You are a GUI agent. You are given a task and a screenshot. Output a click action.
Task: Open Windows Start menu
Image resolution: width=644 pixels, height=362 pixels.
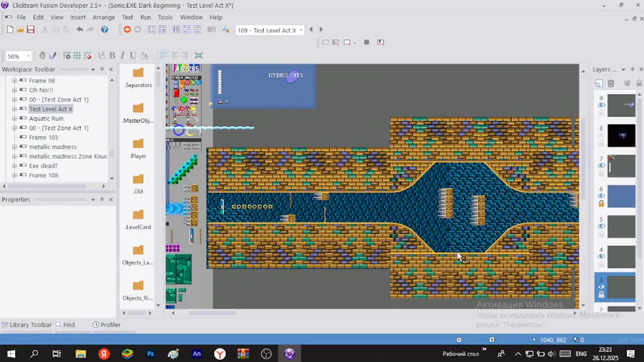coord(11,353)
